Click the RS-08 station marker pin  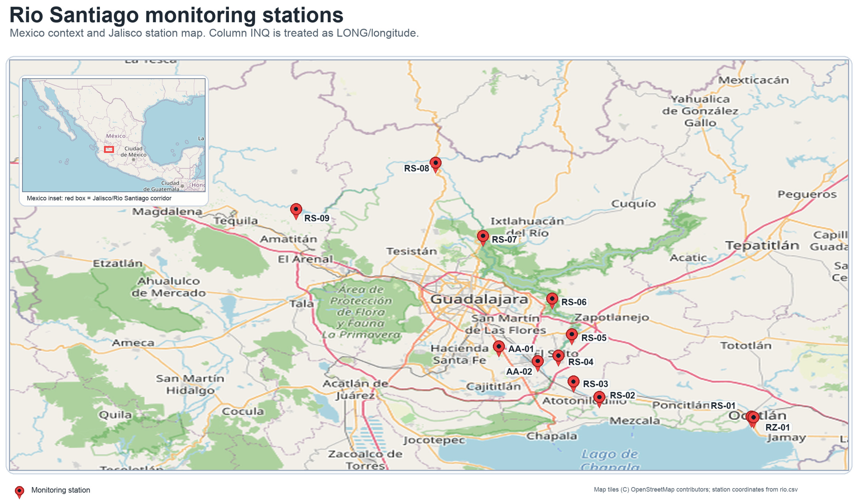(x=435, y=165)
